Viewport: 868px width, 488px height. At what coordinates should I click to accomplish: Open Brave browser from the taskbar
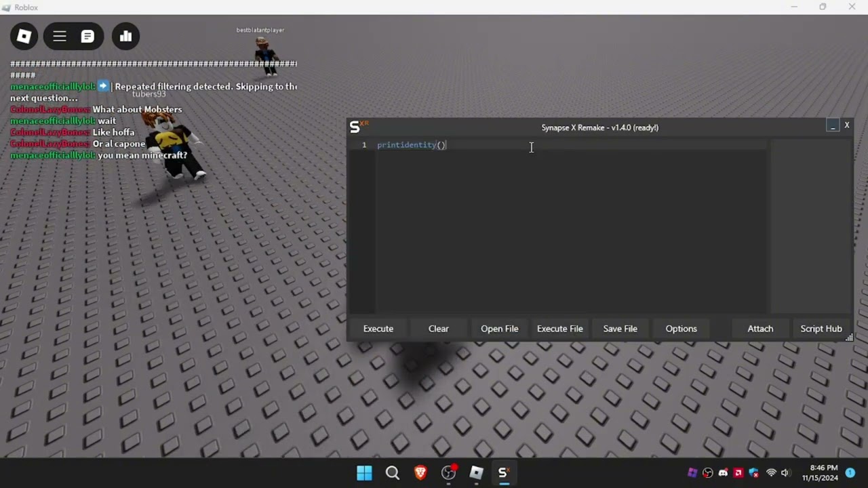[420, 473]
